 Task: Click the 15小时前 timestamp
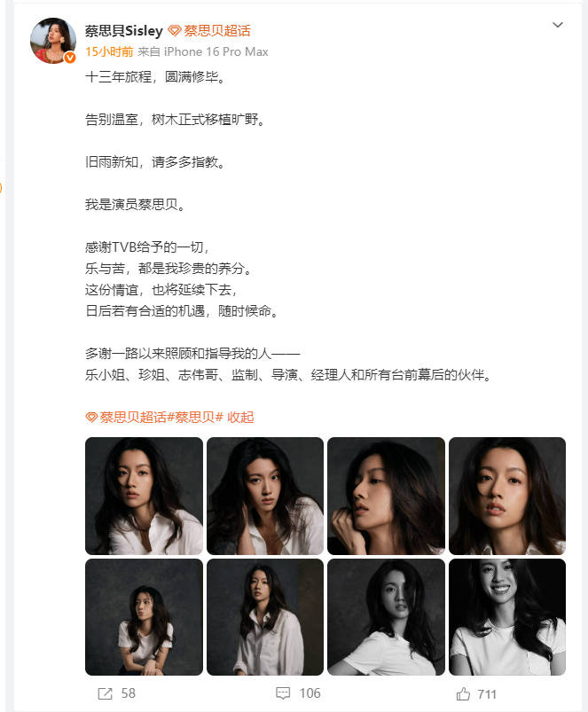tap(109, 51)
